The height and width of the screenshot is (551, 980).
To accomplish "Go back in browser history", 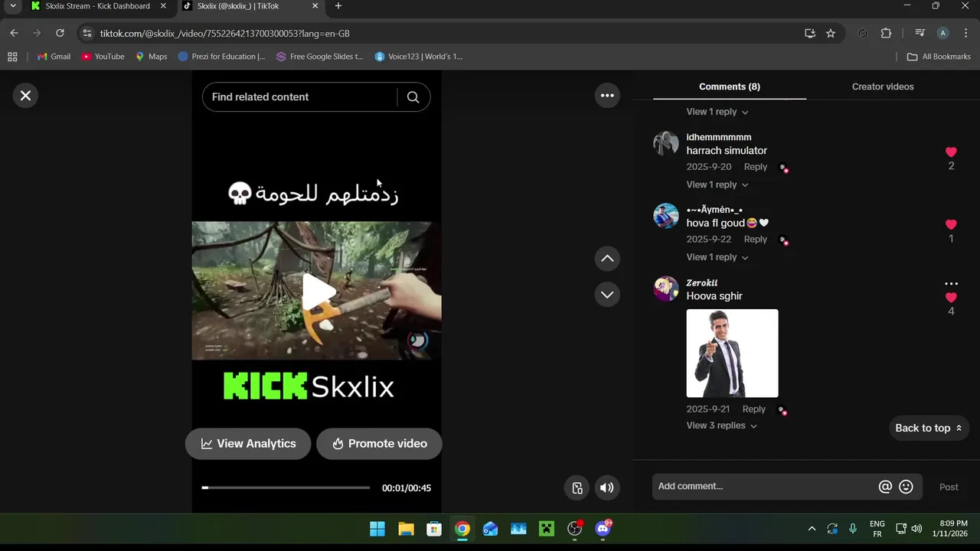I will coord(14,34).
